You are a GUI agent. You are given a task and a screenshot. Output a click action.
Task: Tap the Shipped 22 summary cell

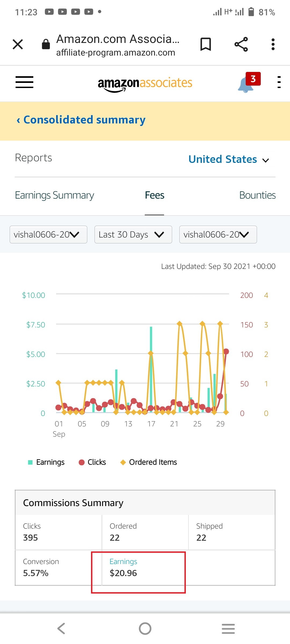232,532
